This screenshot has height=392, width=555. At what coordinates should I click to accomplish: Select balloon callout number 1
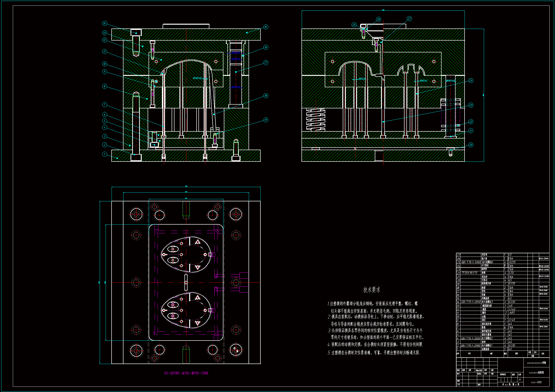[104, 154]
